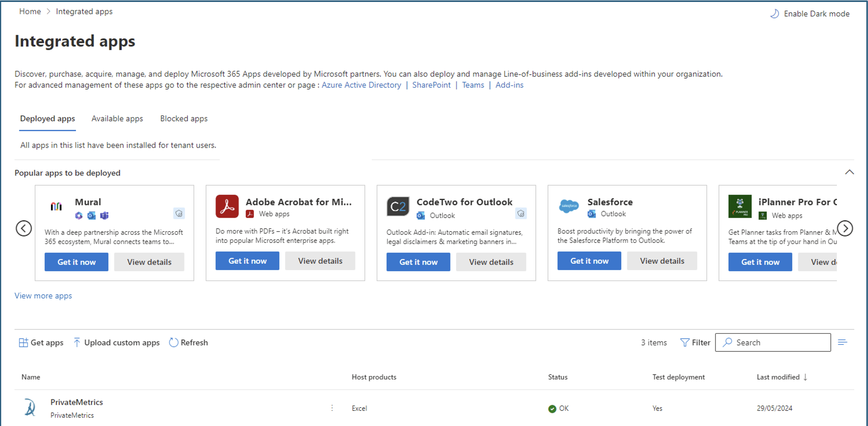Click the iPlanner Pro green logo icon
The width and height of the screenshot is (868, 426).
740,206
